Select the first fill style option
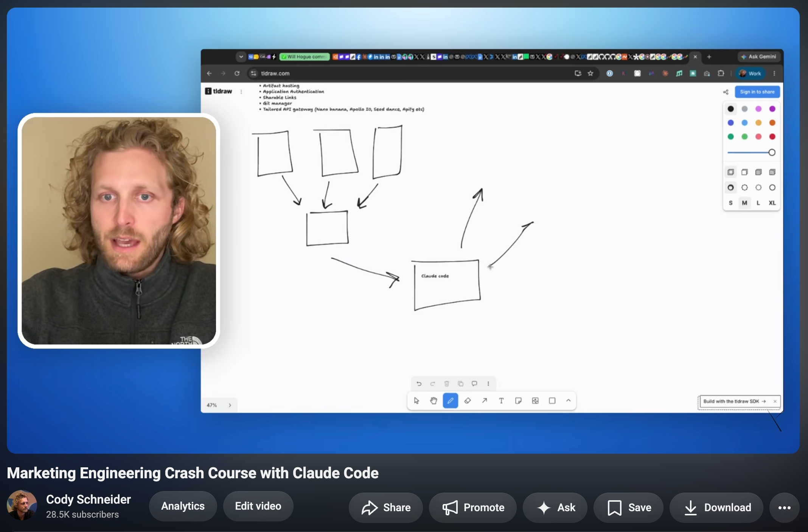 click(x=731, y=172)
